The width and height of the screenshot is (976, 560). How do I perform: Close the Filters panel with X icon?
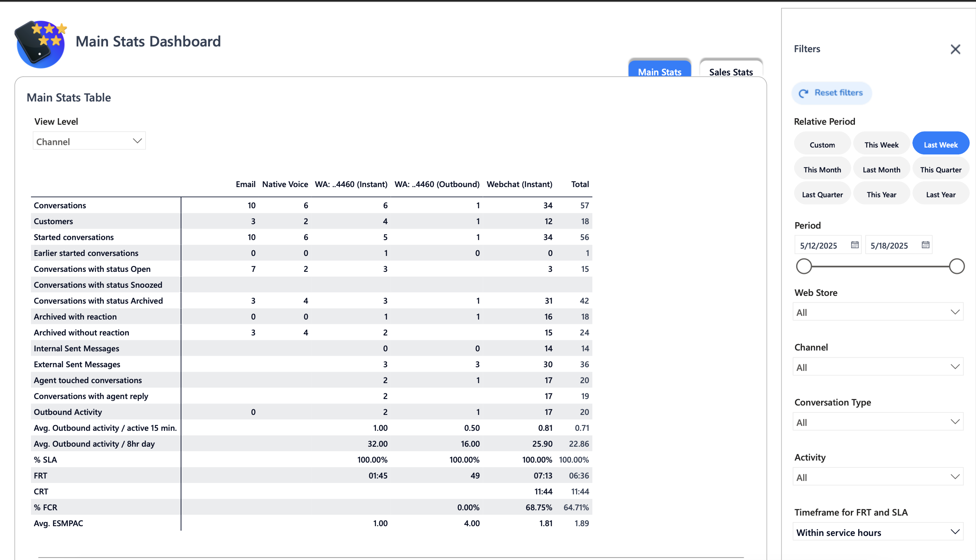(x=955, y=49)
